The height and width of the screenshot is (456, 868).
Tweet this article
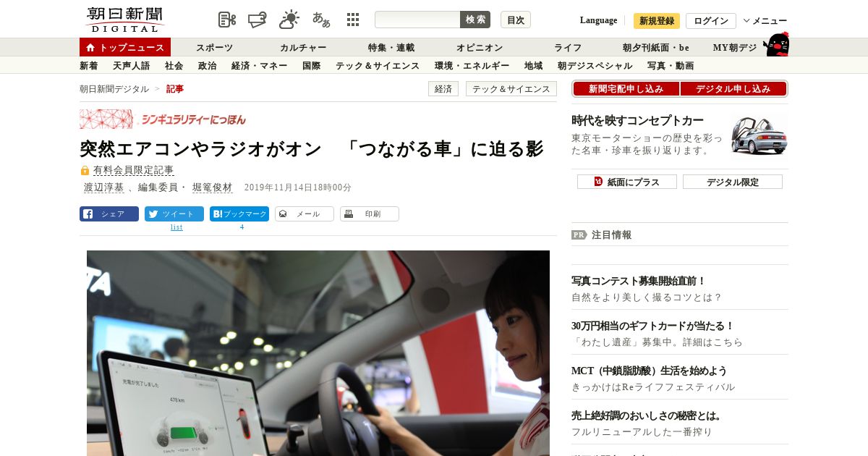click(x=174, y=214)
